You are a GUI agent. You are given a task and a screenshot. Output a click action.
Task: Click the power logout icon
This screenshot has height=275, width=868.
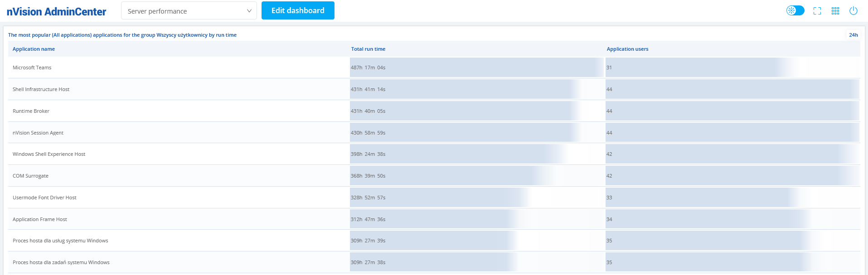pyautogui.click(x=853, y=11)
